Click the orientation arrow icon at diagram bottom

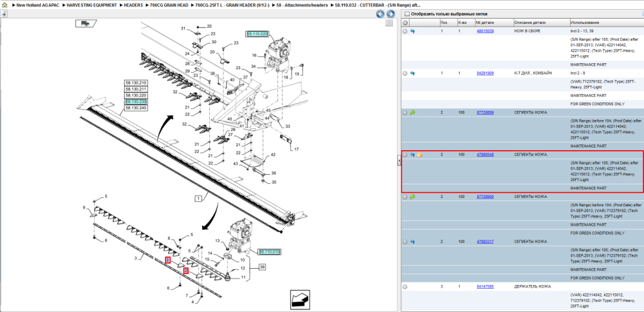tap(300, 299)
